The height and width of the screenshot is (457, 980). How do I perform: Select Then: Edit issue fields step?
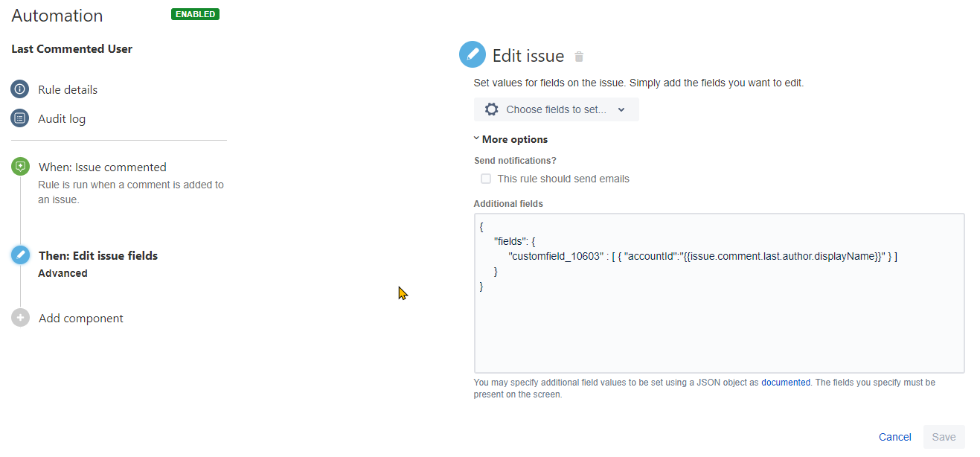(98, 255)
